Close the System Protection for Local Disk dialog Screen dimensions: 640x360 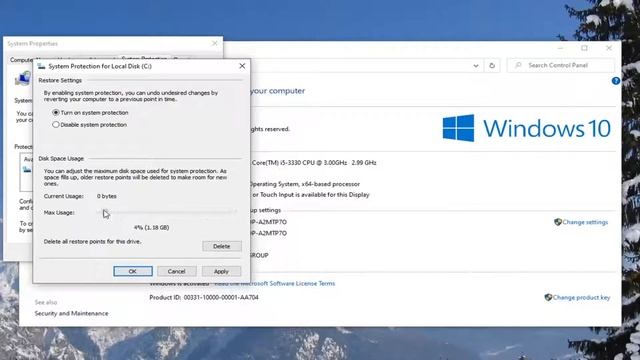pos(242,66)
